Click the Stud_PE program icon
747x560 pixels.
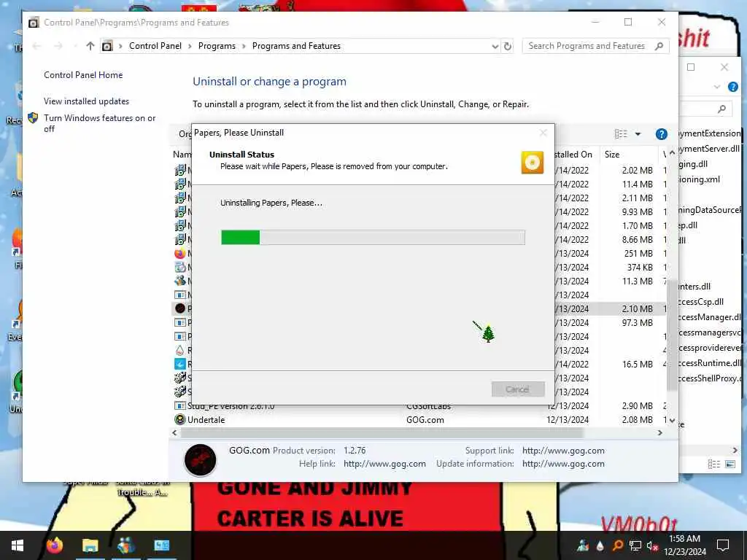point(179,405)
